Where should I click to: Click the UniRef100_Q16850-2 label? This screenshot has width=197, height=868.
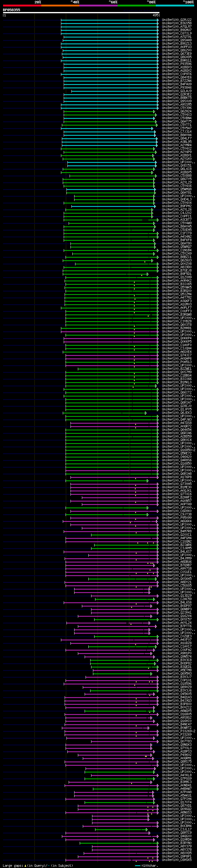pyautogui.click(x=179, y=450)
